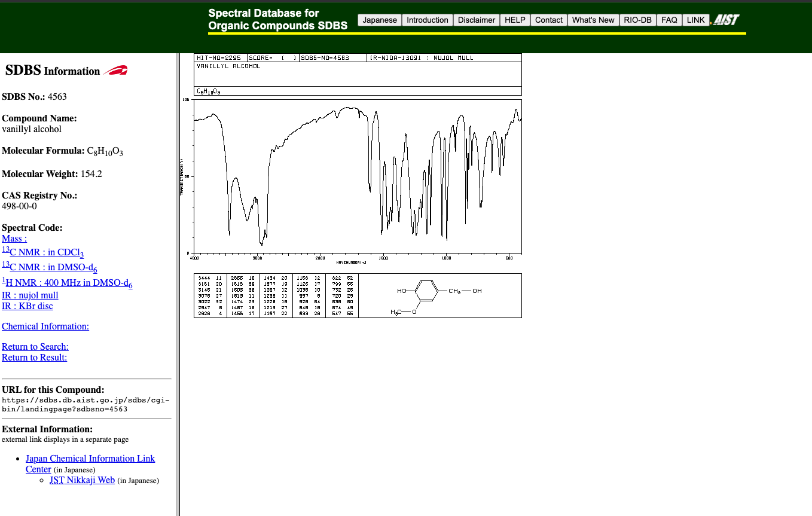Open the RIO-DB page

(x=637, y=20)
